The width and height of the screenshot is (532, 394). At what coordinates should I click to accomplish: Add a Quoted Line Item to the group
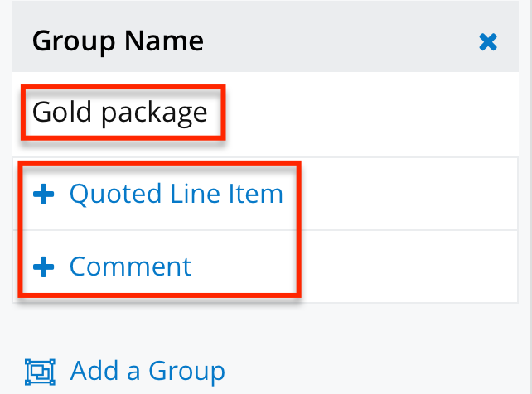pyautogui.click(x=176, y=194)
